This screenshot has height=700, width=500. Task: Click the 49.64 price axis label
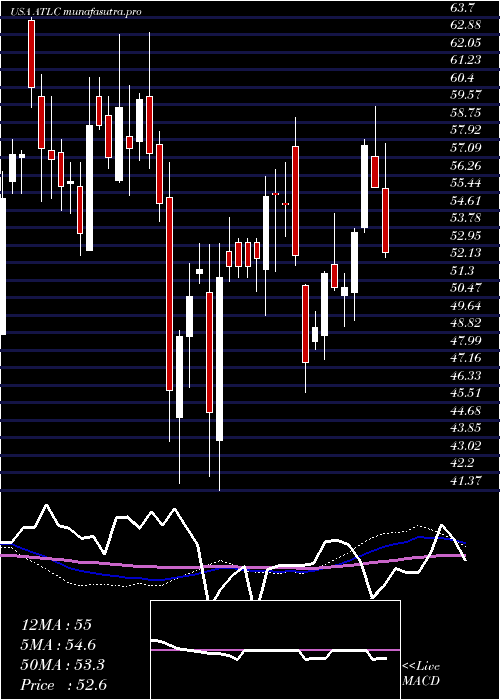point(466,305)
